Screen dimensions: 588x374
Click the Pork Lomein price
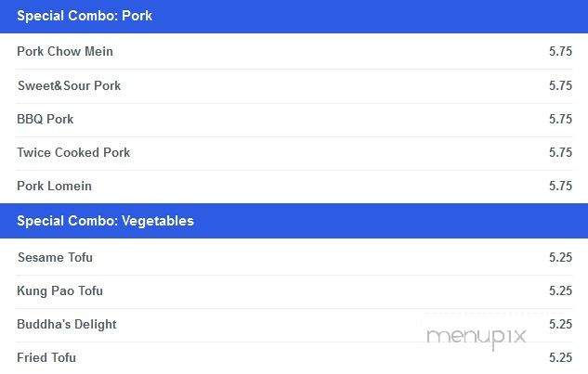[x=561, y=186]
